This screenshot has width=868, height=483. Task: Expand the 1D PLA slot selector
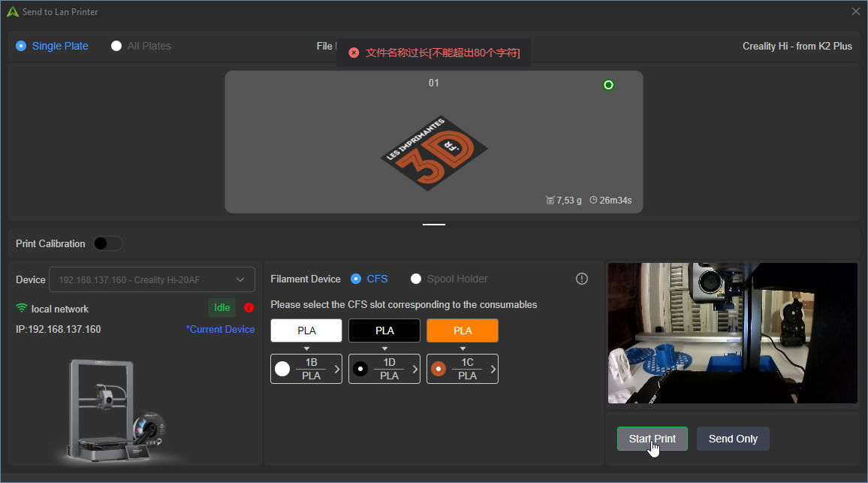[384, 369]
